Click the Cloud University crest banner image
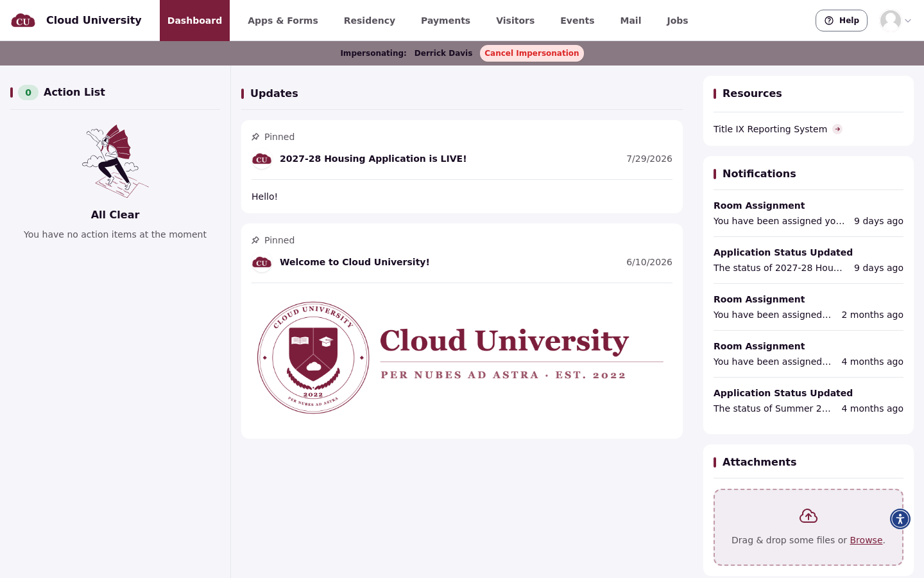 [462, 358]
